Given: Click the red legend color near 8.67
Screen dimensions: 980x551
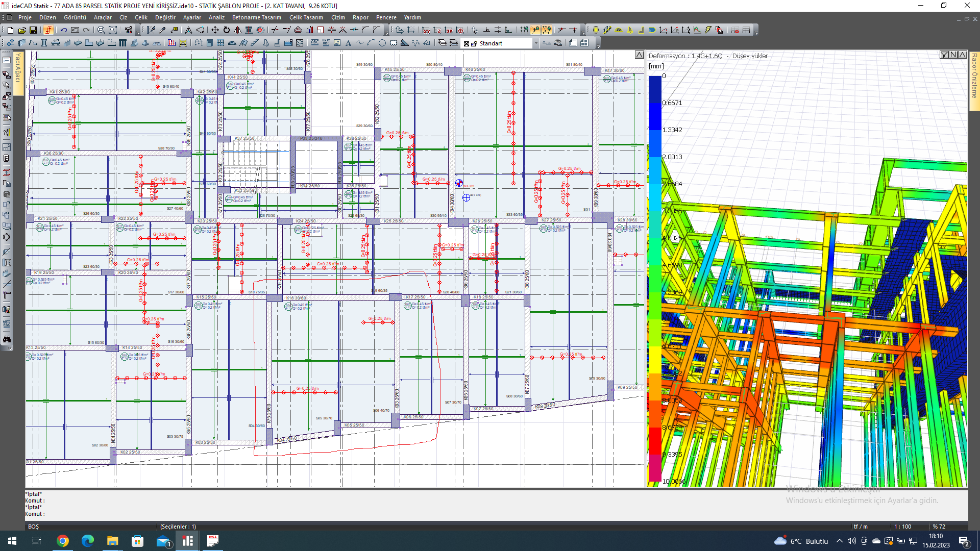Looking at the screenshot, I should pyautogui.click(x=655, y=441).
